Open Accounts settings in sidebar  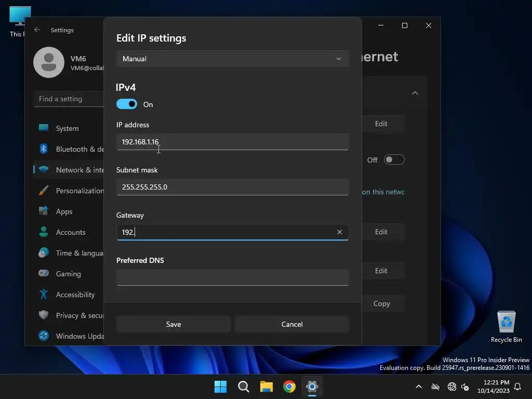click(x=70, y=232)
